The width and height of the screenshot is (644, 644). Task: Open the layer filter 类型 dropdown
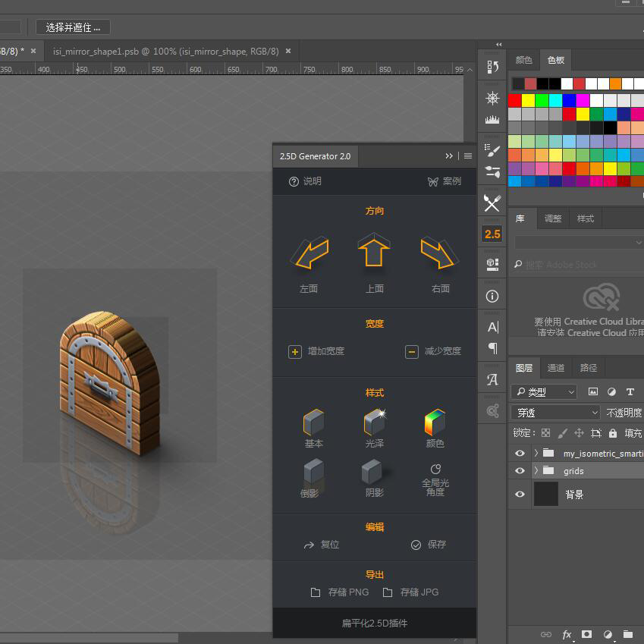click(x=544, y=392)
